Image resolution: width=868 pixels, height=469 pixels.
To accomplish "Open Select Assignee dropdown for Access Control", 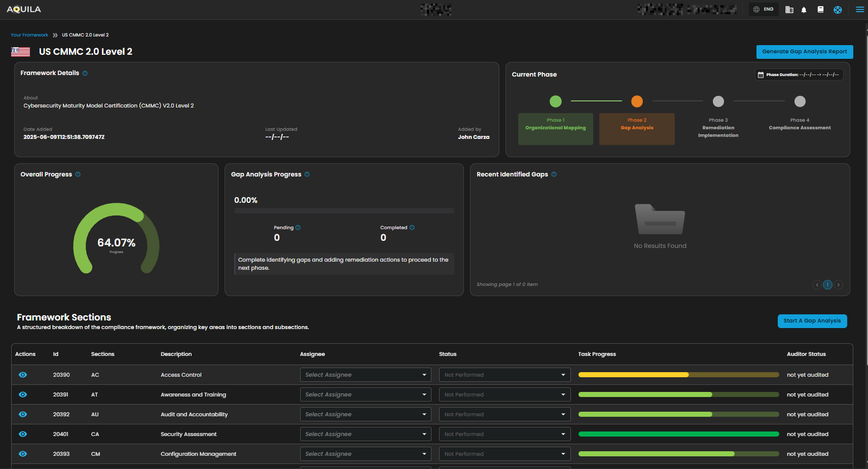I will click(x=365, y=375).
